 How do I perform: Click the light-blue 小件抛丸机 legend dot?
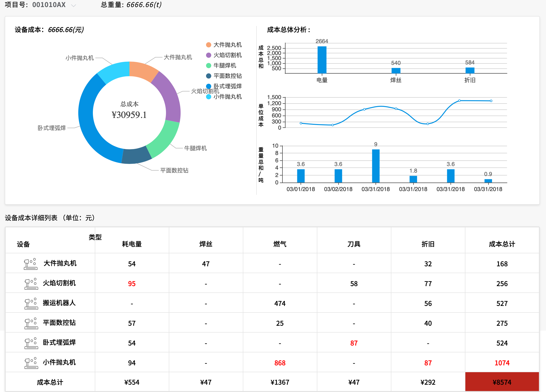tap(209, 97)
